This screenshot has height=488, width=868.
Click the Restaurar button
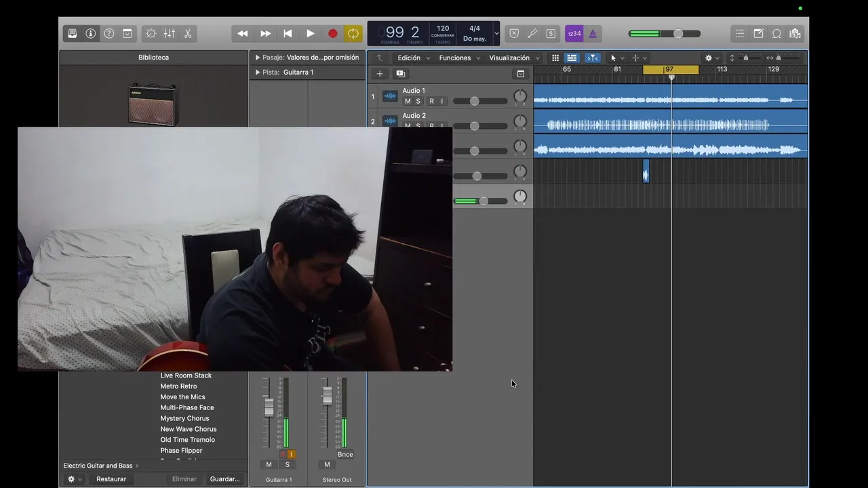pyautogui.click(x=111, y=479)
